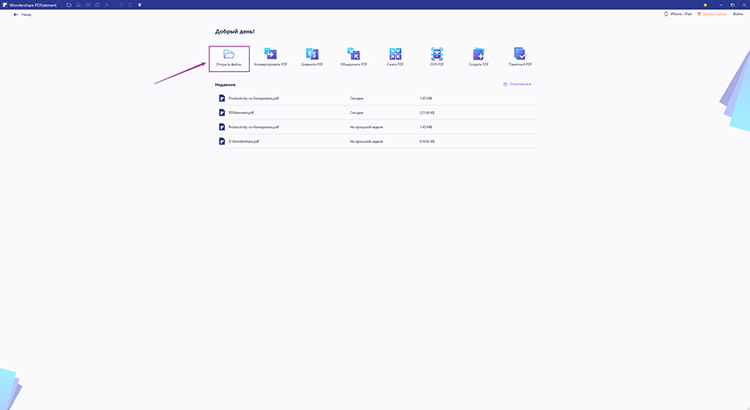Open Productivity-ru-Копировать.pdf from На прошлой неделе
This screenshot has height=410, width=750.
(254, 127)
